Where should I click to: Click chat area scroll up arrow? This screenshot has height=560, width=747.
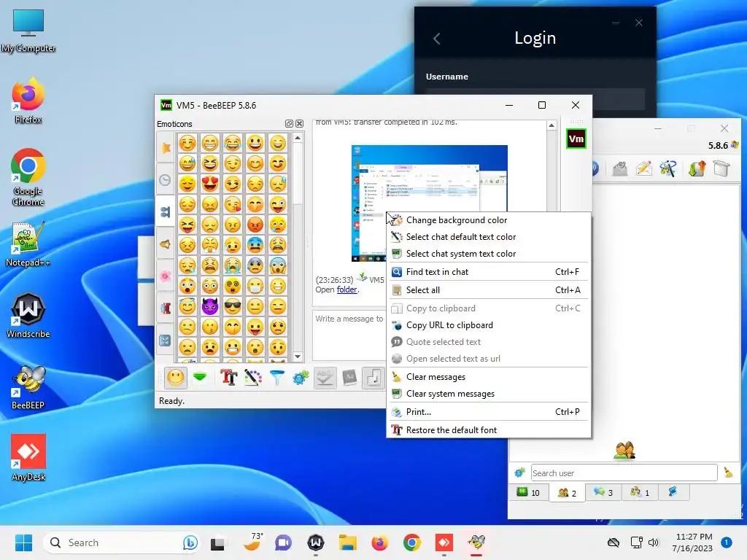click(551, 125)
